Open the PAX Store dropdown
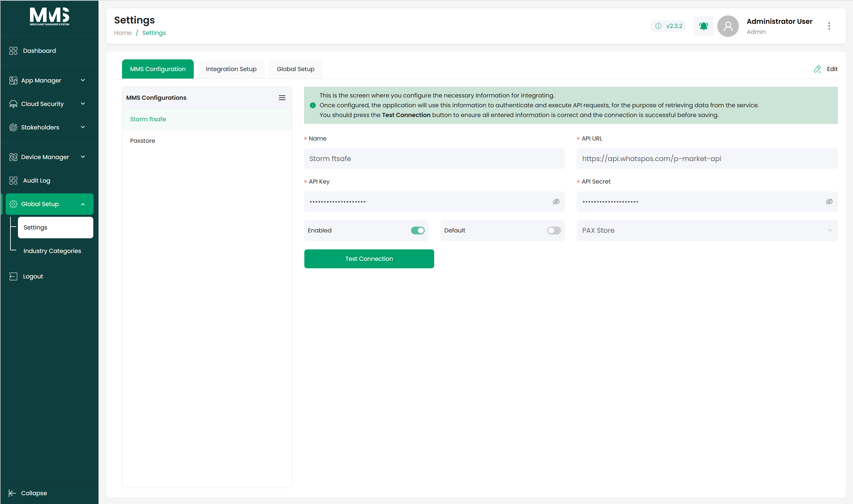 point(707,230)
